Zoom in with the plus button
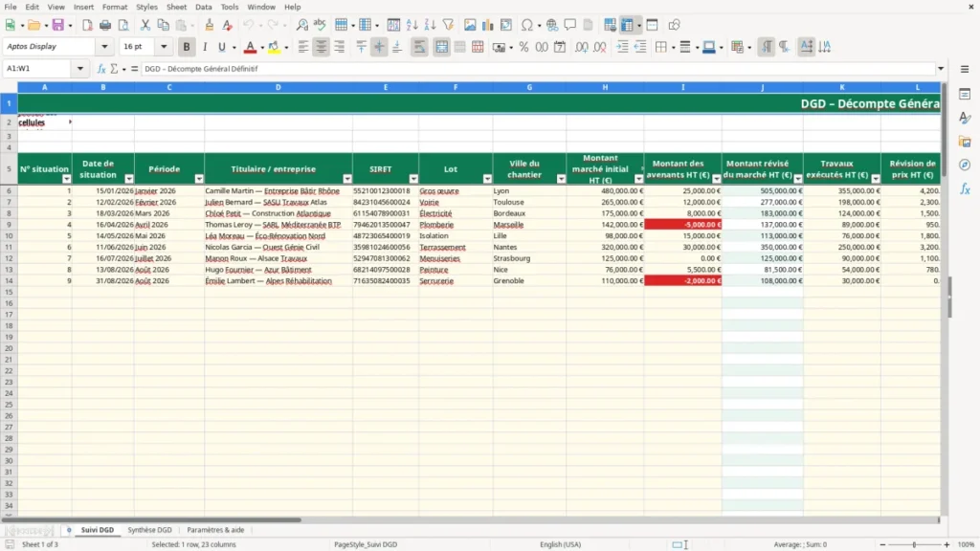980x551 pixels. click(x=947, y=544)
